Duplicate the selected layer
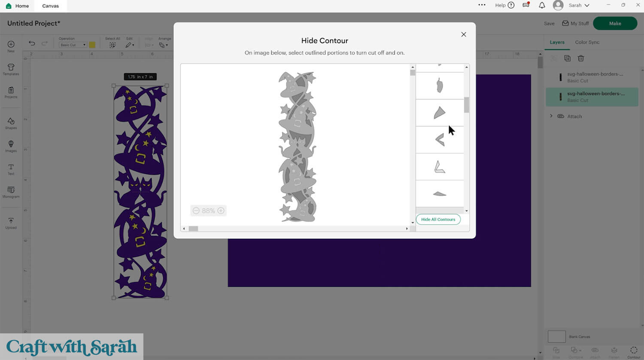This screenshot has height=360, width=644. pos(567,58)
